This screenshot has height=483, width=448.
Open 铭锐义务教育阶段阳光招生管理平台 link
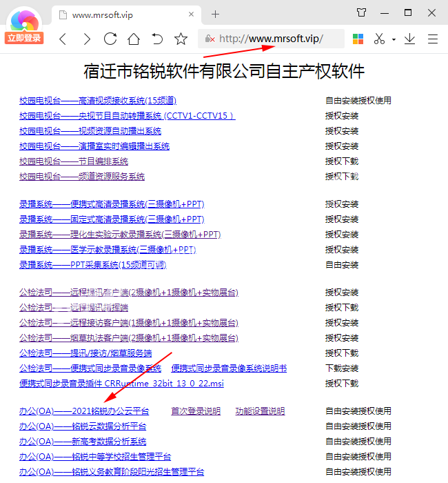pos(112,472)
